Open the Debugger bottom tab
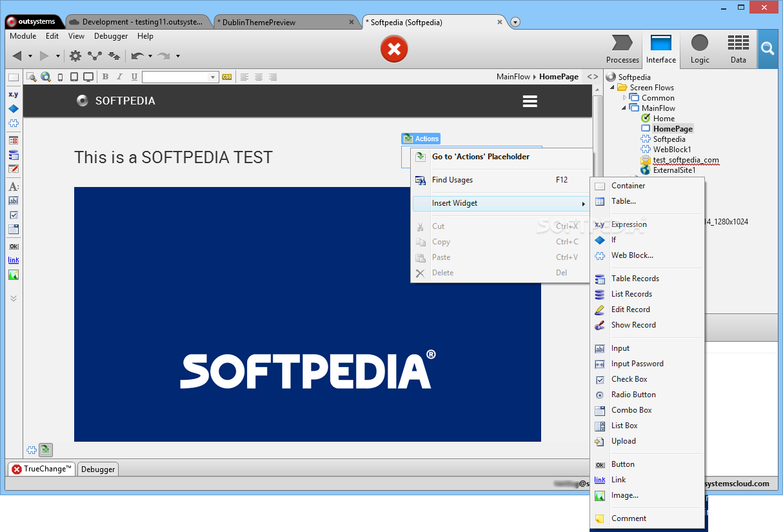 [x=98, y=469]
